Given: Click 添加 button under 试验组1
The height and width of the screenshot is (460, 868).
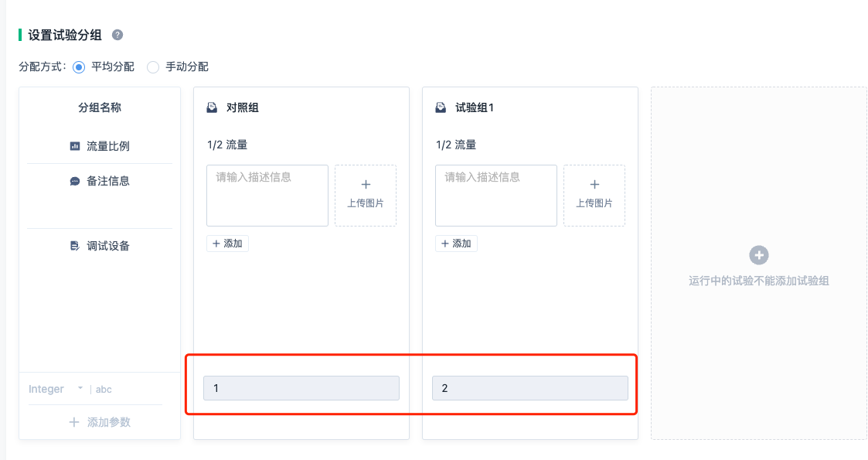Looking at the screenshot, I should tap(456, 244).
